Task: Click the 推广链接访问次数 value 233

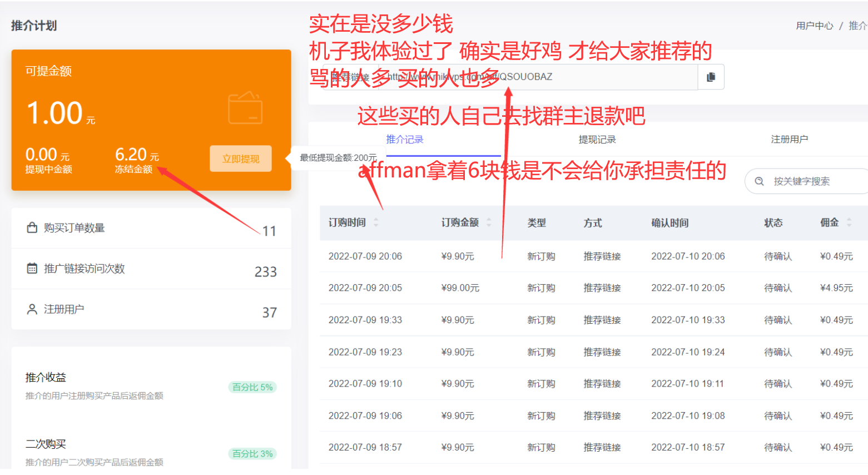Action: [266, 271]
